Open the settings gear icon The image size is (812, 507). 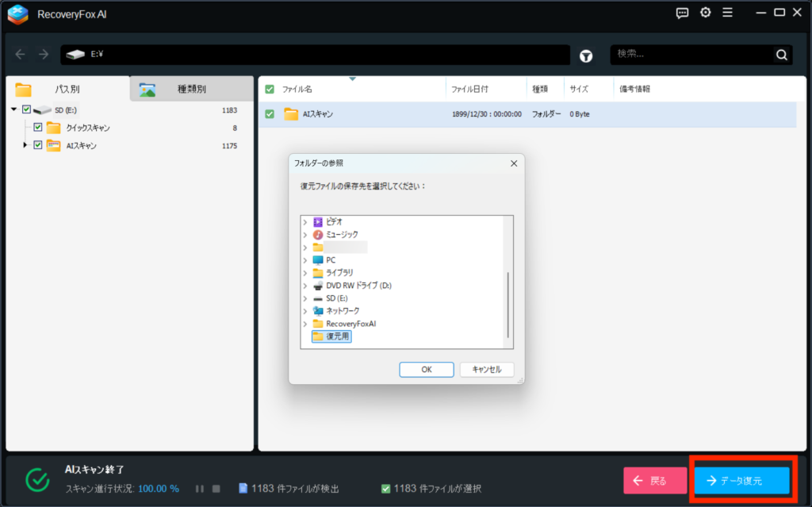tap(705, 13)
